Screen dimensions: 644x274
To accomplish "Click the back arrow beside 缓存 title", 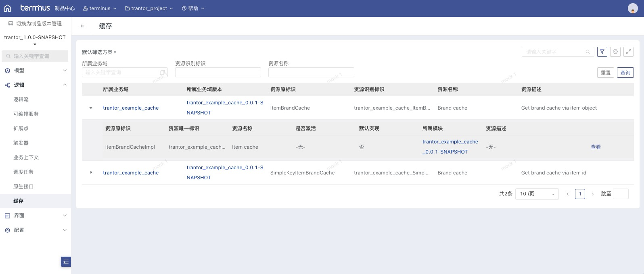I will point(82,26).
